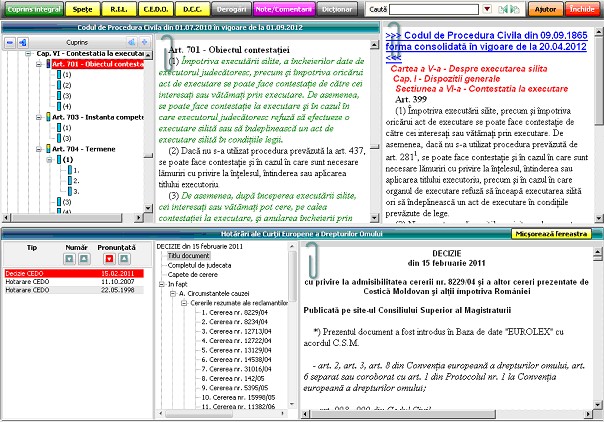Image resolution: width=604 pixels, height=422 pixels.
Task: Click the paperclip icon beside 1865 code link
Action: pyautogui.click(x=394, y=40)
